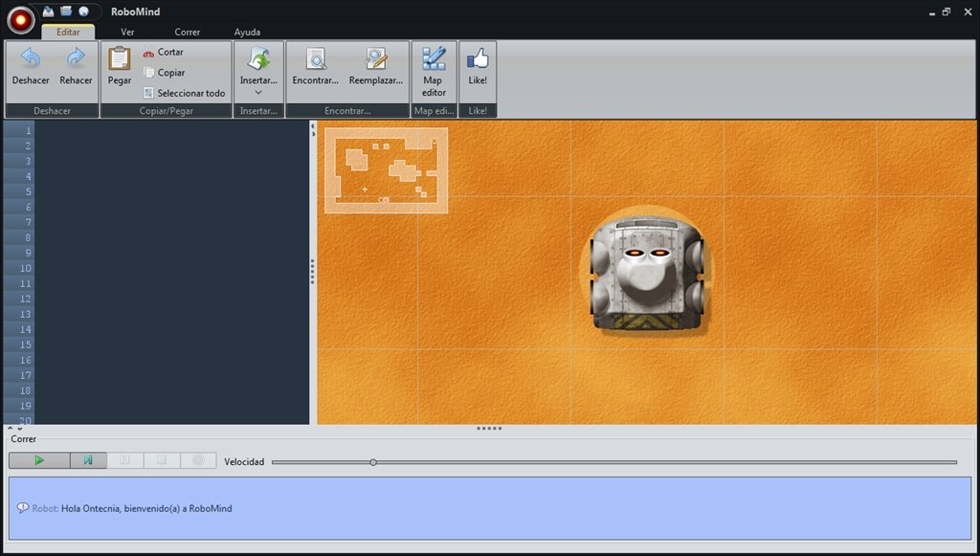The height and width of the screenshot is (556, 980).
Task: Copy selection with the Copiar button
Action: click(164, 73)
